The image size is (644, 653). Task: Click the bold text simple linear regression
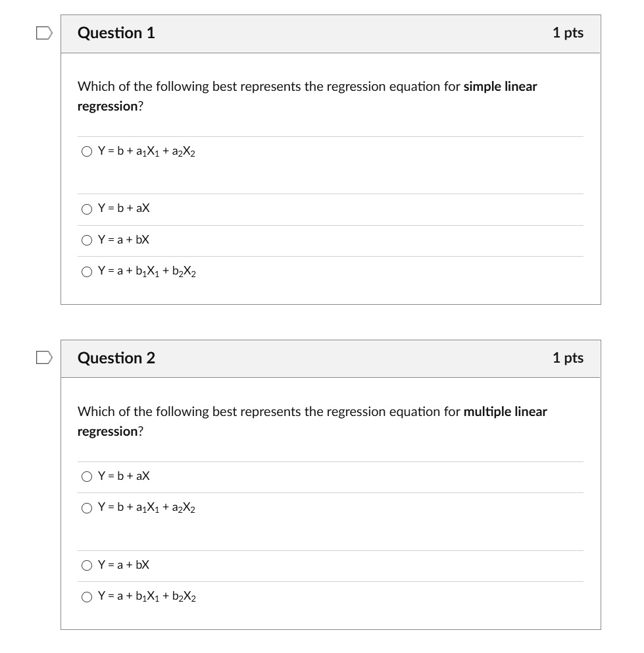(x=500, y=86)
